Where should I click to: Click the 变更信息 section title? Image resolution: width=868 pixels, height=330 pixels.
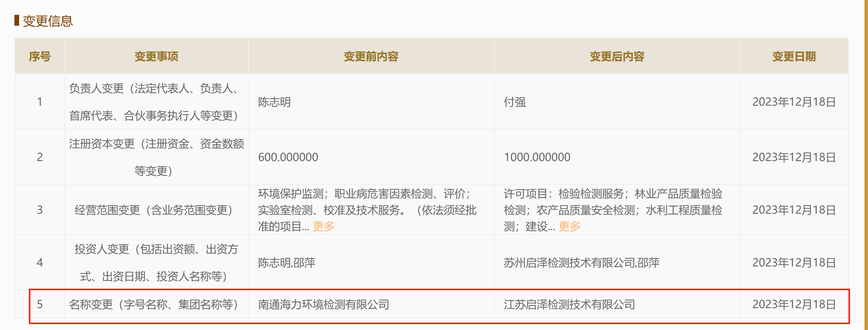48,21
